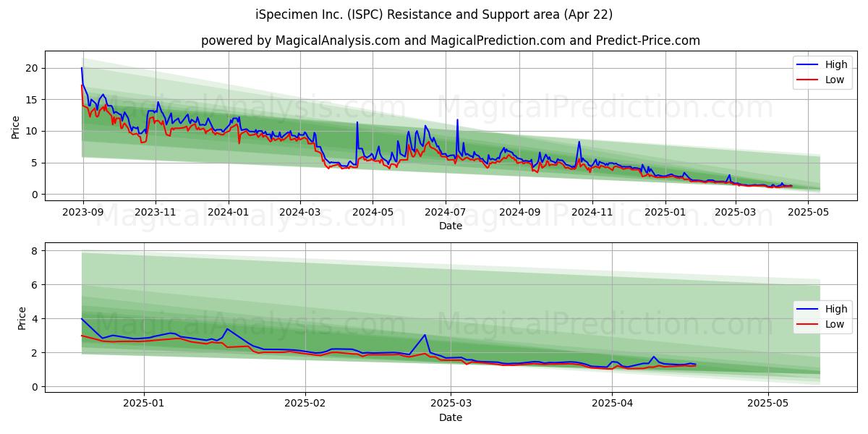The width and height of the screenshot is (868, 434).
Task: Click the High legend entry in top chart
Action: (824, 65)
